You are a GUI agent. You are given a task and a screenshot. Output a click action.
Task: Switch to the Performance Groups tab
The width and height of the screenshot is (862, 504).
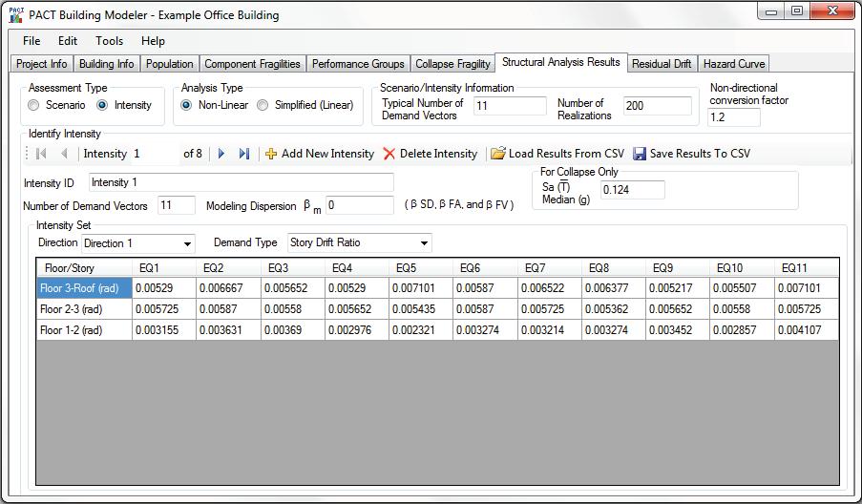(358, 64)
